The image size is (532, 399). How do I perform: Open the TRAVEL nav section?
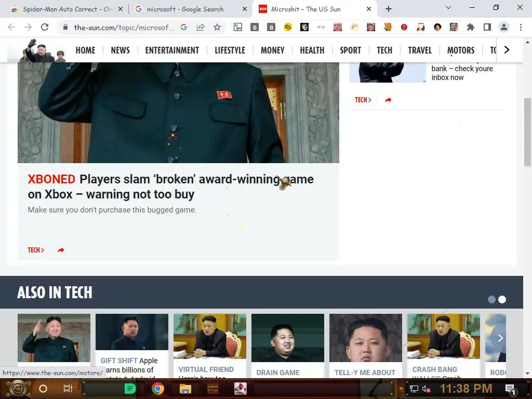(x=420, y=50)
